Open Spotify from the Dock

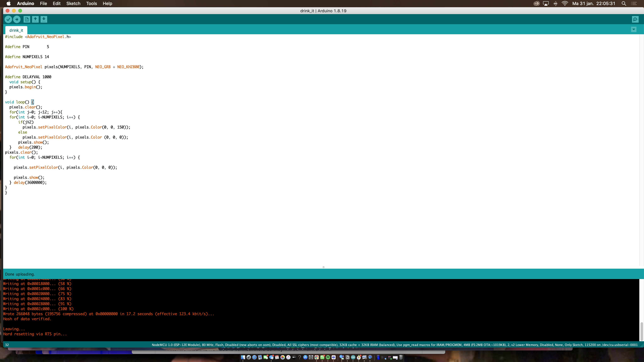pyautogui.click(x=328, y=357)
